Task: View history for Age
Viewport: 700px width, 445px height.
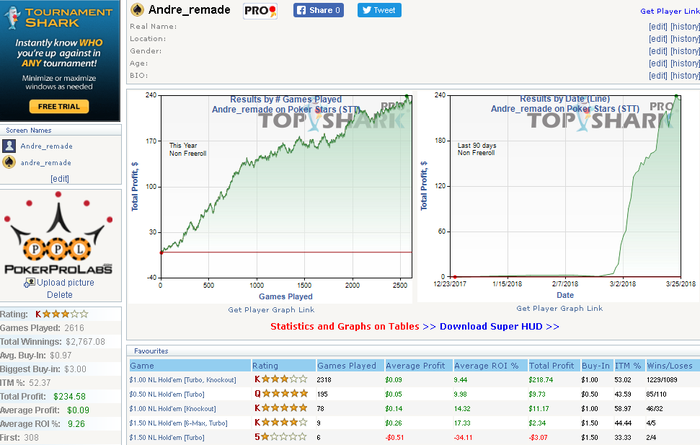Action: (685, 63)
